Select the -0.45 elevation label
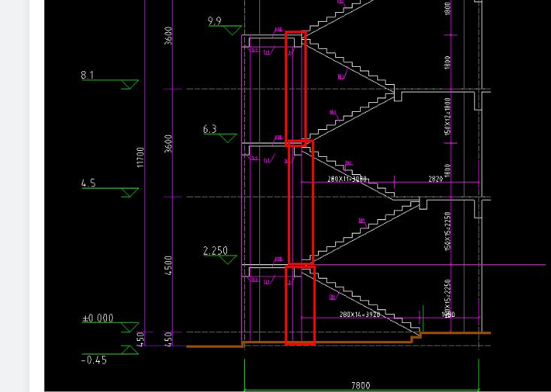The width and height of the screenshot is (551, 392). pos(94,360)
